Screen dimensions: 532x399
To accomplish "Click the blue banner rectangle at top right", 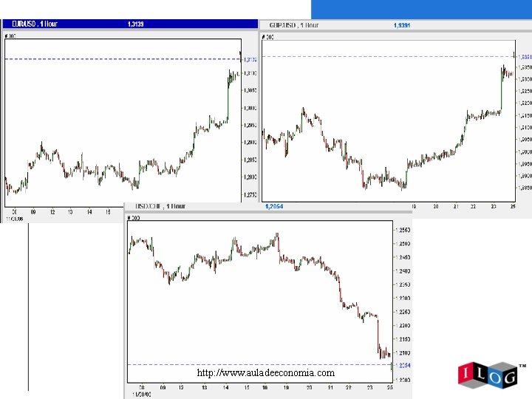I will click(x=421, y=10).
